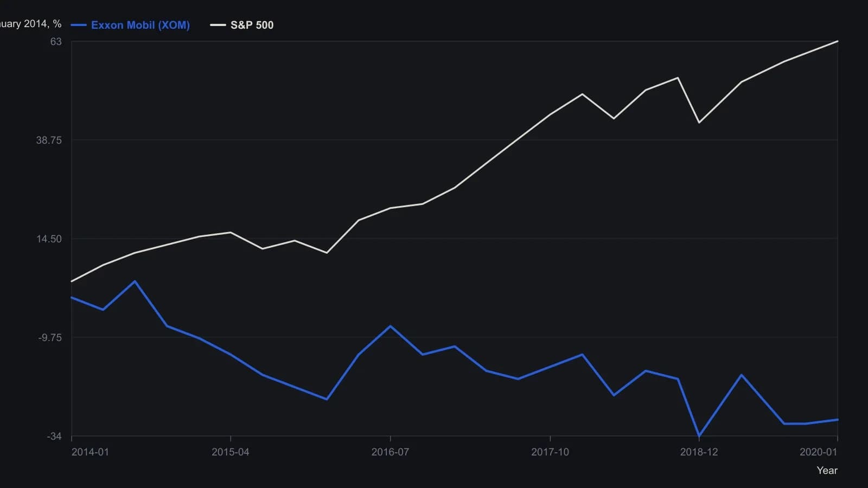The width and height of the screenshot is (868, 488).
Task: Select the 2018-12 x-axis label
Action: (699, 452)
